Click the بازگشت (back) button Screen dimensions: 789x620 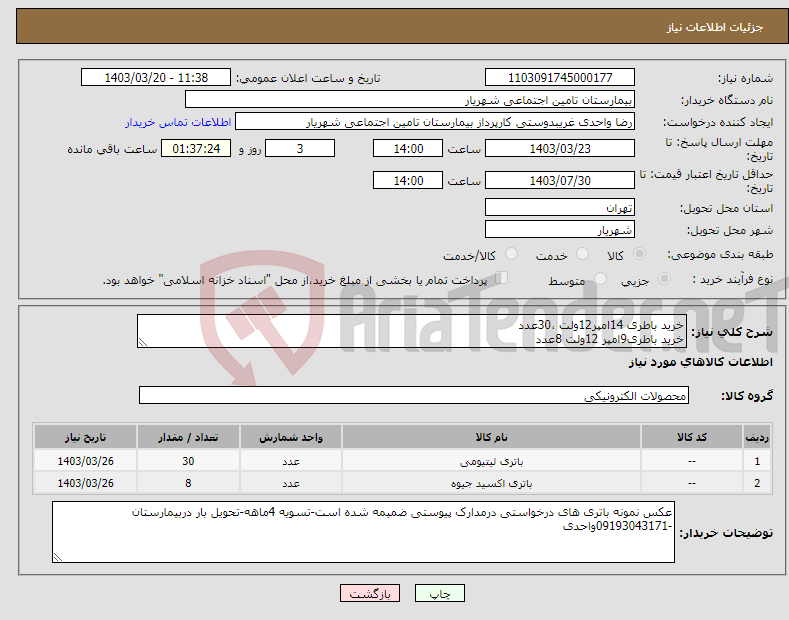point(370,593)
